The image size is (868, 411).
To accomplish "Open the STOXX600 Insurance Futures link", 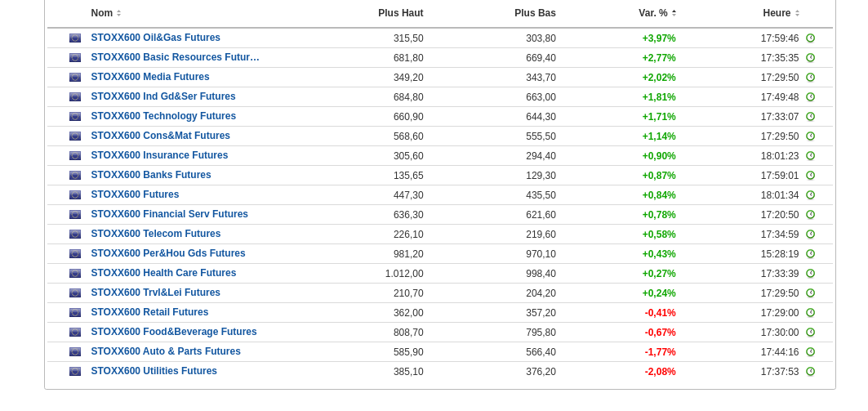I will 159,155.
